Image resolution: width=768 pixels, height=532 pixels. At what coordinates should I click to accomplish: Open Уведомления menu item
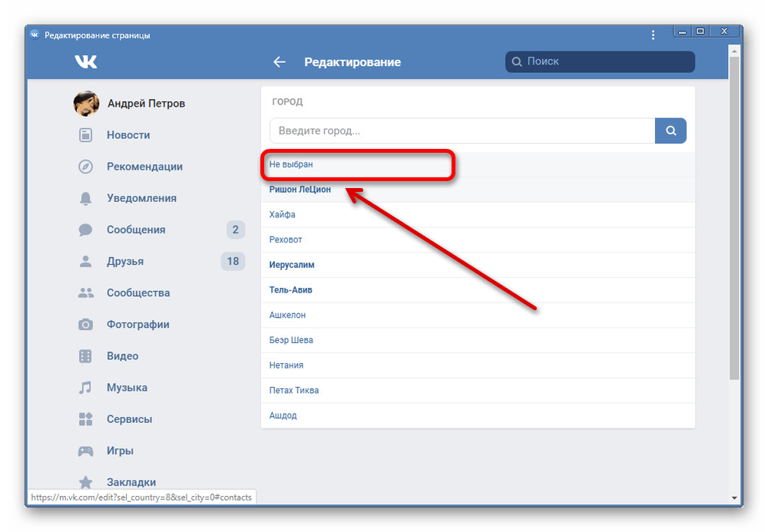141,198
